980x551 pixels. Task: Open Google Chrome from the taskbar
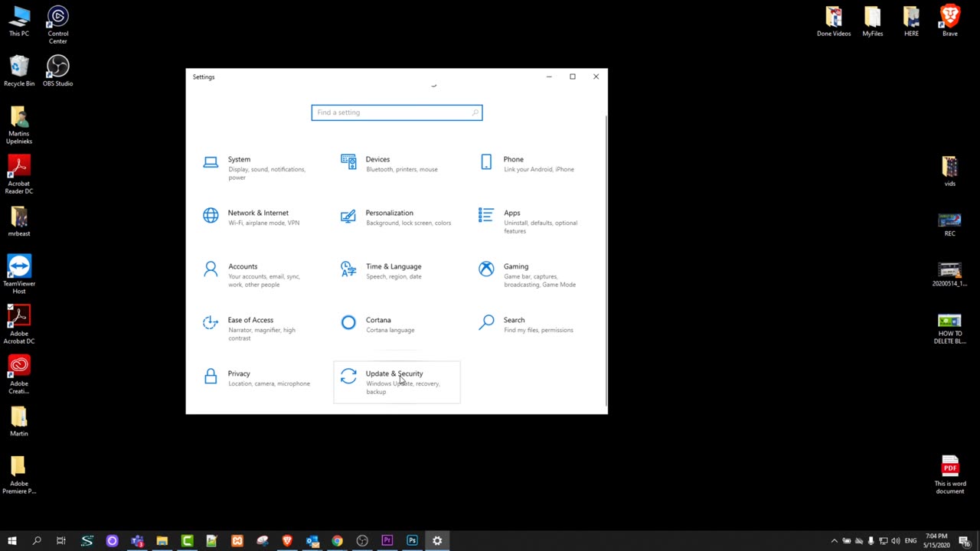[337, 541]
